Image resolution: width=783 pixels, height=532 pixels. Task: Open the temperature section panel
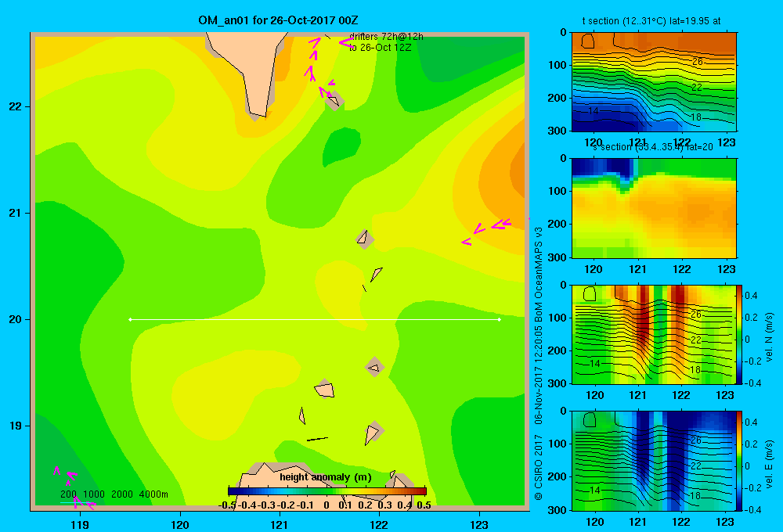pos(654,82)
